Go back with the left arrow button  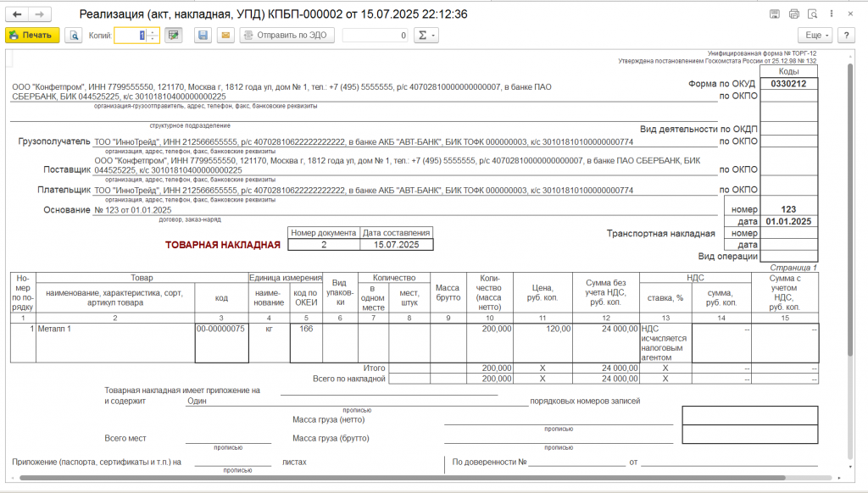click(x=17, y=14)
